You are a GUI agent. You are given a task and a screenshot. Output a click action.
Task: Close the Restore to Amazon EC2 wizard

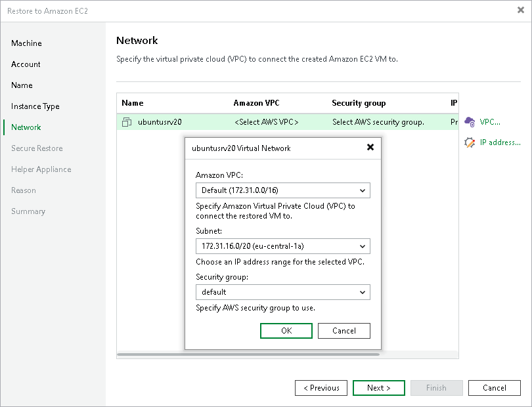520,11
